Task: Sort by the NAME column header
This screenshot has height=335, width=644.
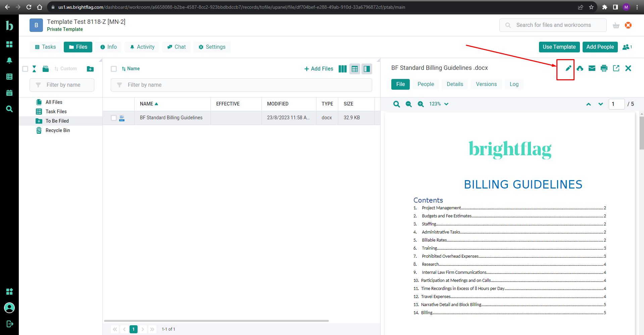Action: point(149,104)
